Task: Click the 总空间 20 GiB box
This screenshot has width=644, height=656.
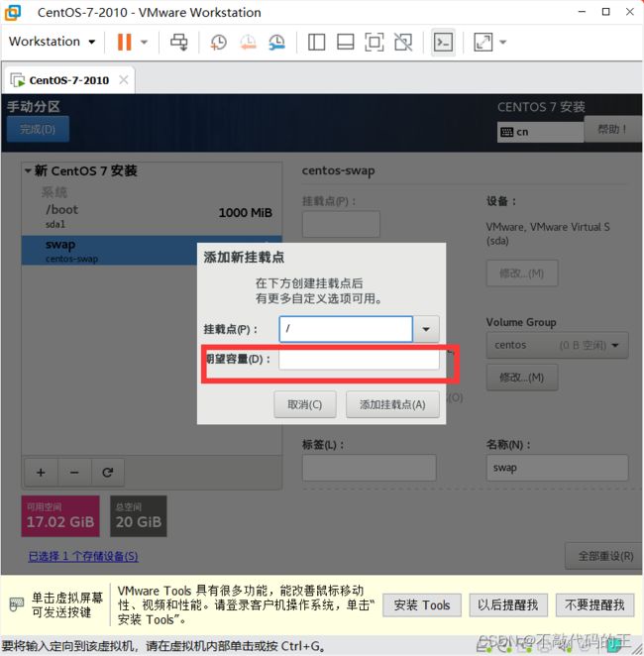Action: point(139,516)
